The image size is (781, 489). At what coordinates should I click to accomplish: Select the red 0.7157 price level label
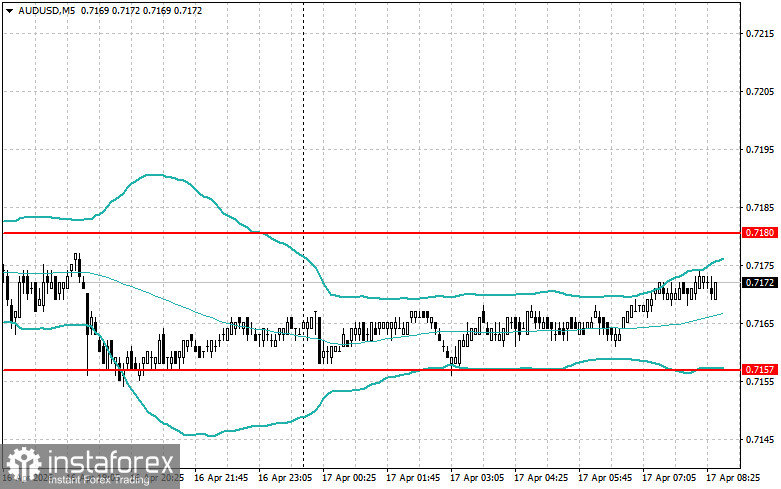click(x=760, y=369)
